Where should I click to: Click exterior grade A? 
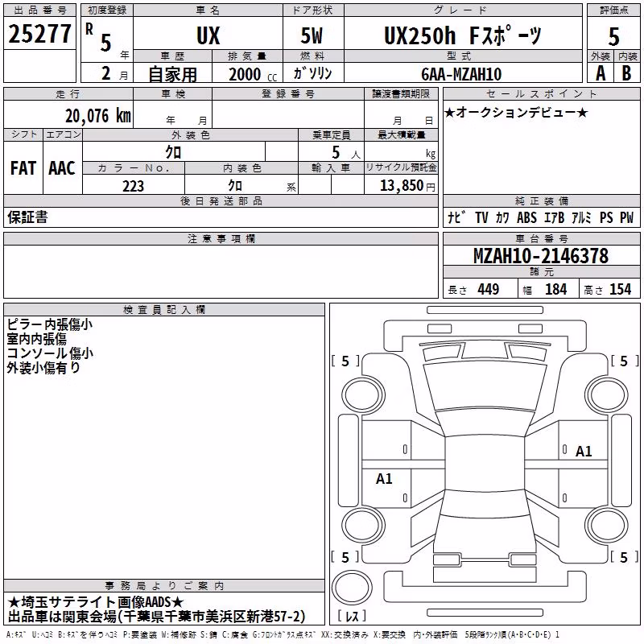click(x=601, y=73)
